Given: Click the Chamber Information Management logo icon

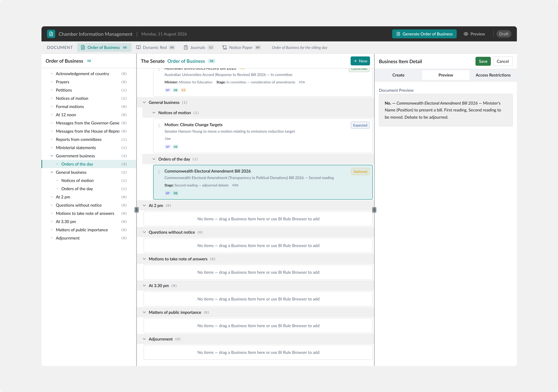Looking at the screenshot, I should [51, 34].
